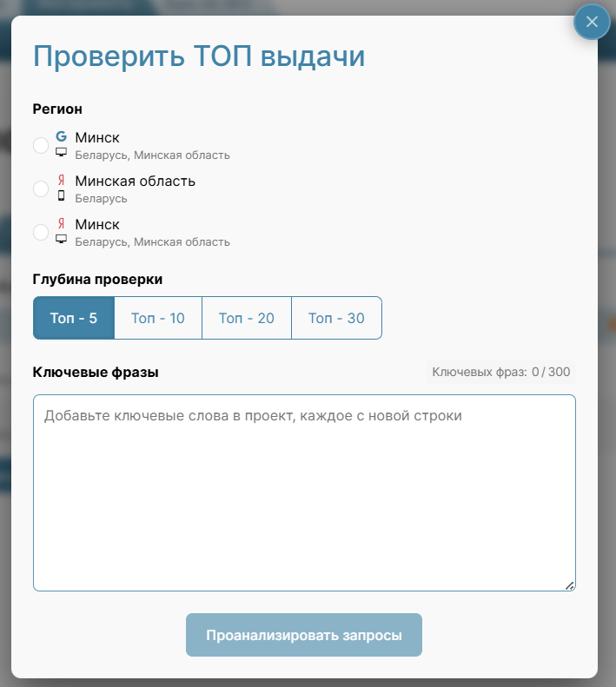Choose Топ - 30 check depth
Image resolution: width=616 pixels, height=687 pixels.
336,318
